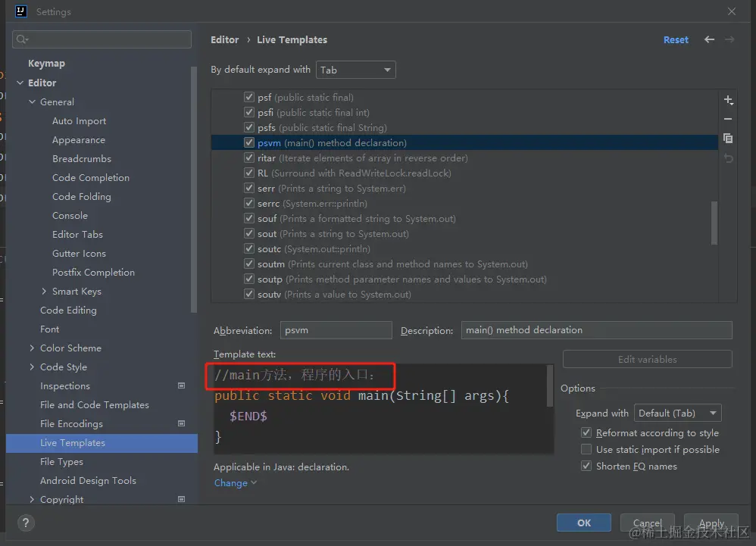This screenshot has height=546, width=756.
Task: Open By default expand with Tab dropdown
Action: 356,70
